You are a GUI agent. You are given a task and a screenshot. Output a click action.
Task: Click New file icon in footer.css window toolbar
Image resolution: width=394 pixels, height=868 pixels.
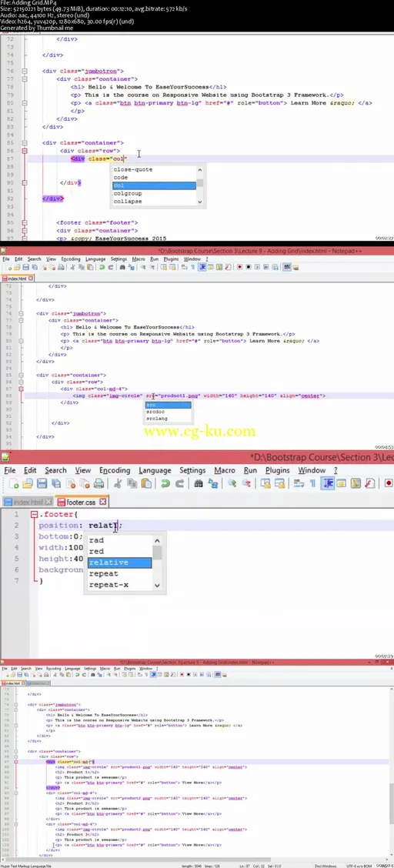point(14,484)
